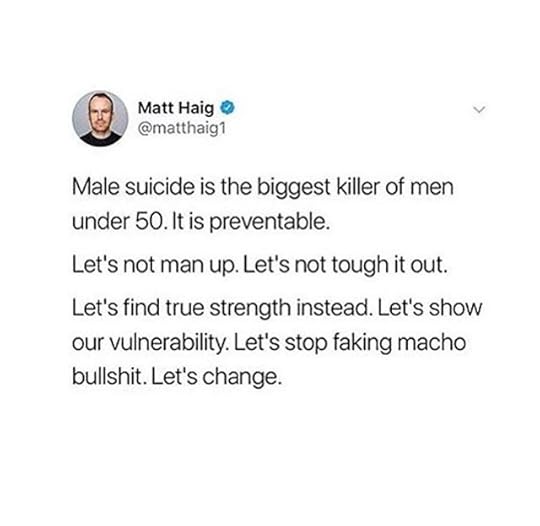This screenshot has height=526, width=540.
Task: Click the phrase "under 50" in tweet
Action: point(118,221)
